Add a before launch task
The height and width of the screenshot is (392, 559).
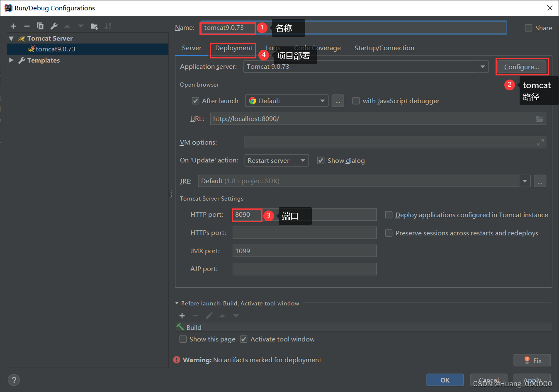click(182, 316)
